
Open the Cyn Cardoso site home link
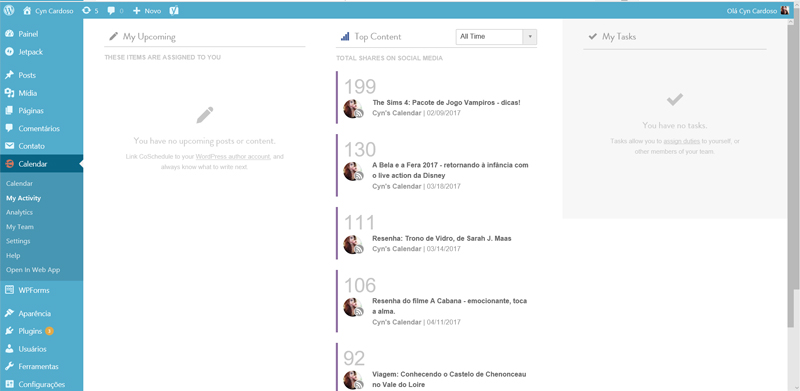(49, 11)
